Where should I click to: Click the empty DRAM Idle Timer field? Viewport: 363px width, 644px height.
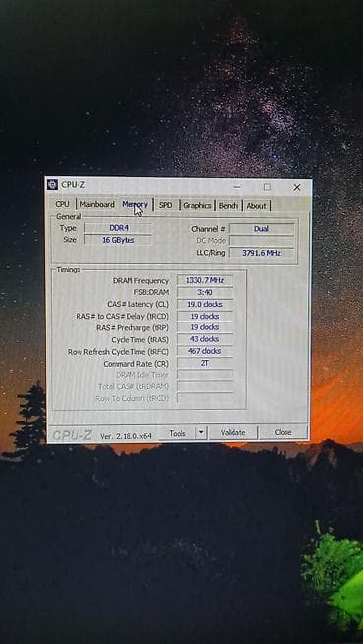[x=205, y=374]
